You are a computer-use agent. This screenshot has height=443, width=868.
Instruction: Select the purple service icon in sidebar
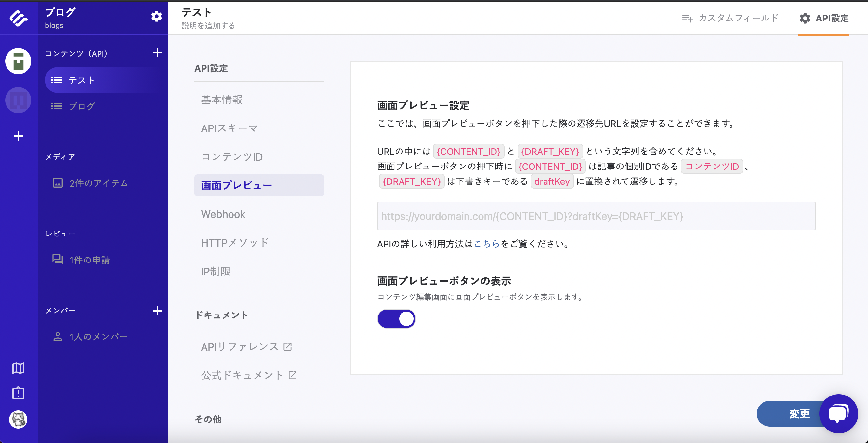18,100
